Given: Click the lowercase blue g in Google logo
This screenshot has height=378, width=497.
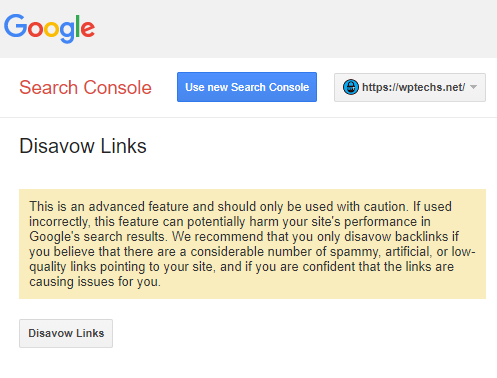Looking at the screenshot, I should coord(67,32).
